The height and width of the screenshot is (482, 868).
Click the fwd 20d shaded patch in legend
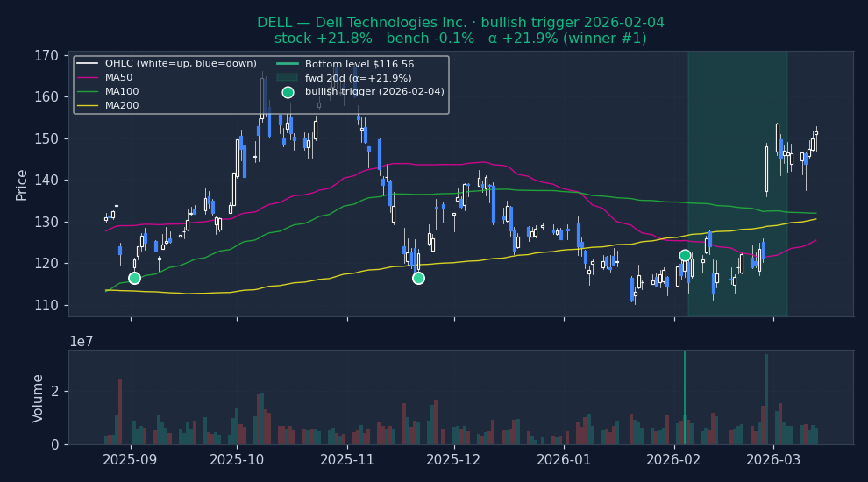[x=288, y=78]
